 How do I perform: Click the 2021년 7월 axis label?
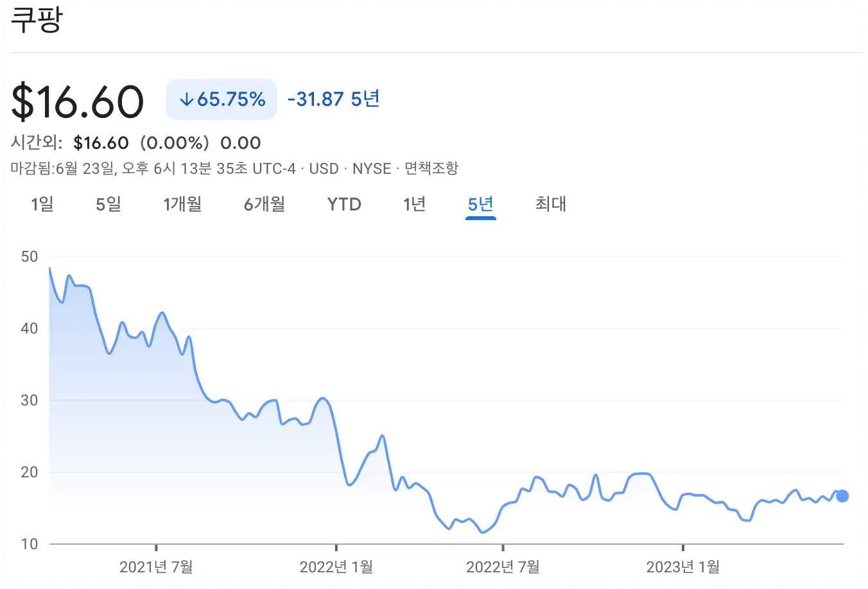(156, 567)
